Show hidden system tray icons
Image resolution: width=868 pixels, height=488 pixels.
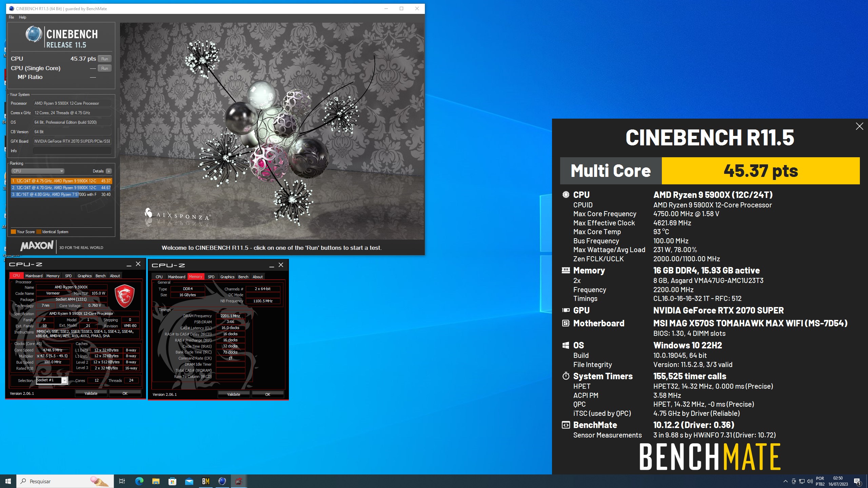coord(785,481)
